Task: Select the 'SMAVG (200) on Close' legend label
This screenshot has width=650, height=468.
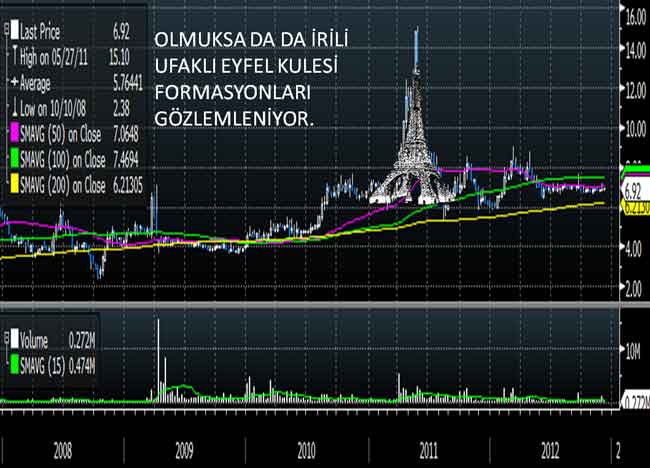Action: coord(63,186)
